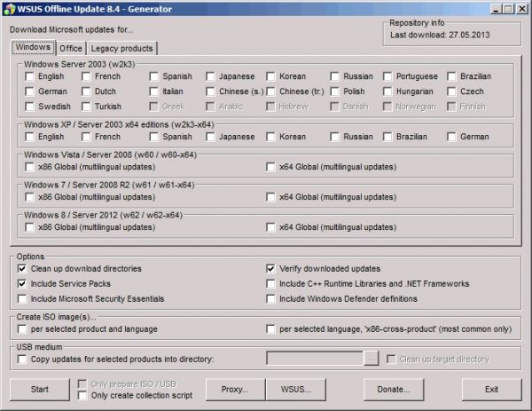
Task: Tick x86 Global for Windows 8
Action: (29, 227)
